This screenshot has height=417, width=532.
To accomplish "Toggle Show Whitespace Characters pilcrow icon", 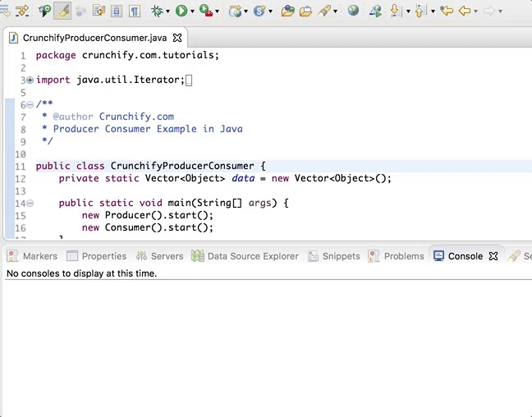I will click(x=134, y=11).
